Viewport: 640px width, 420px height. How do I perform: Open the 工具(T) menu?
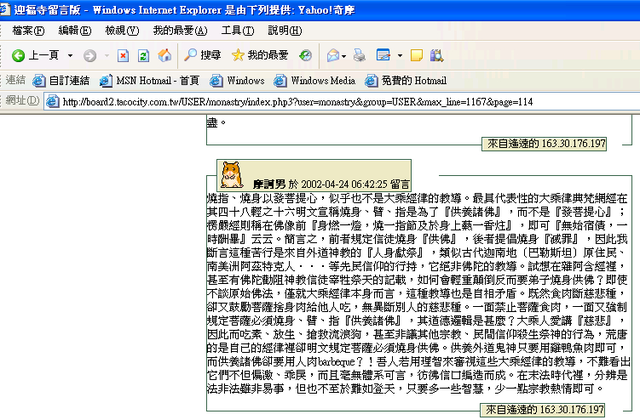click(237, 31)
